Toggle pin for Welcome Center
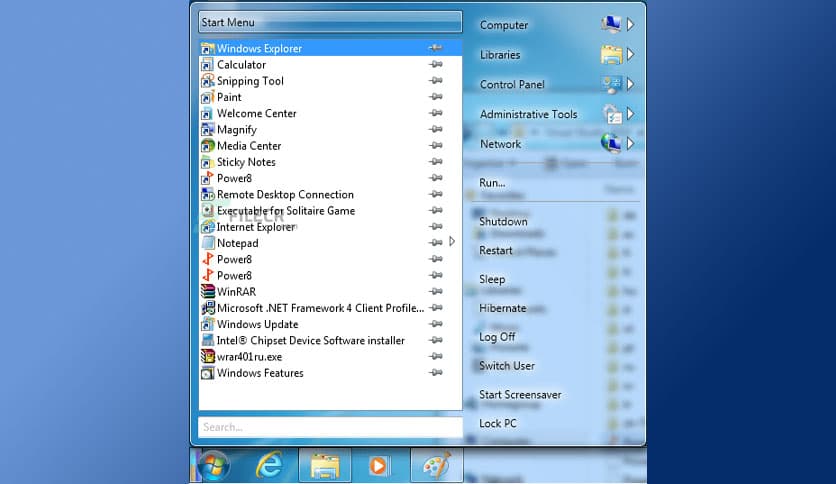Viewport: 836px width, 484px height. tap(436, 113)
